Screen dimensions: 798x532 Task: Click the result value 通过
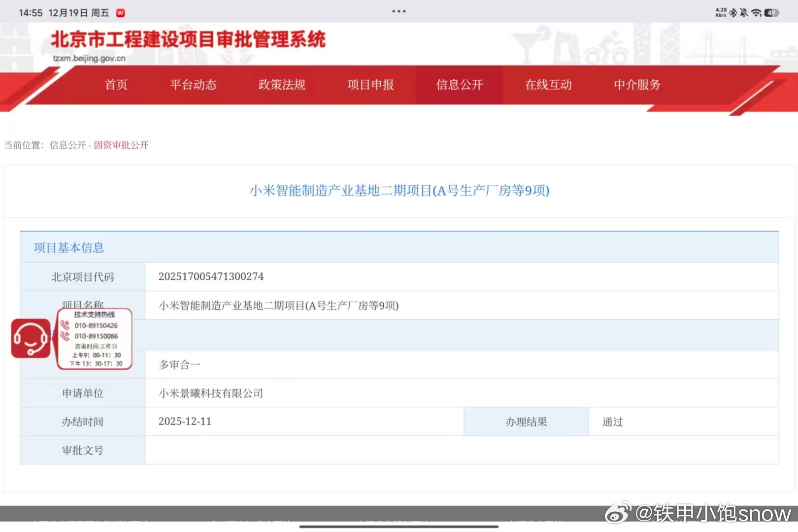[x=613, y=422]
